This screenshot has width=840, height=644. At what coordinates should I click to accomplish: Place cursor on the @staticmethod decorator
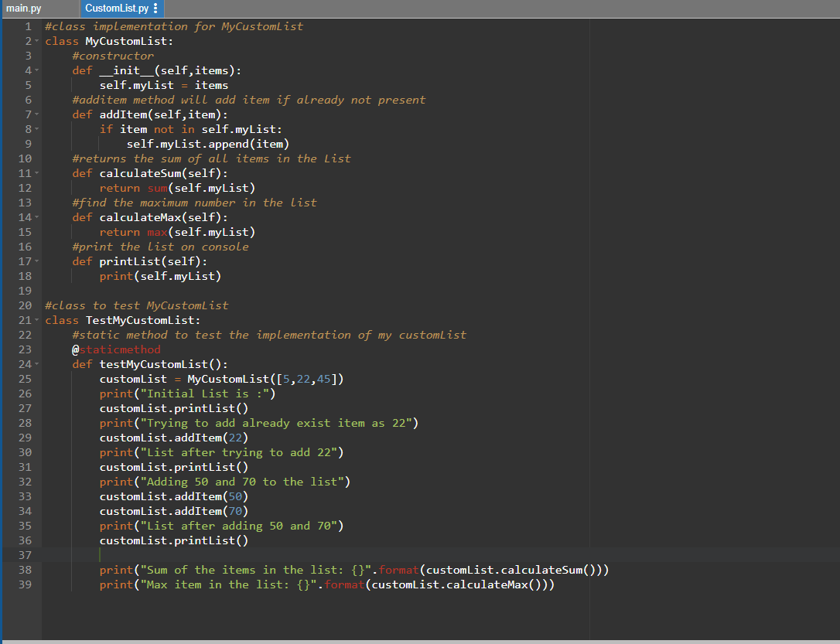point(116,349)
